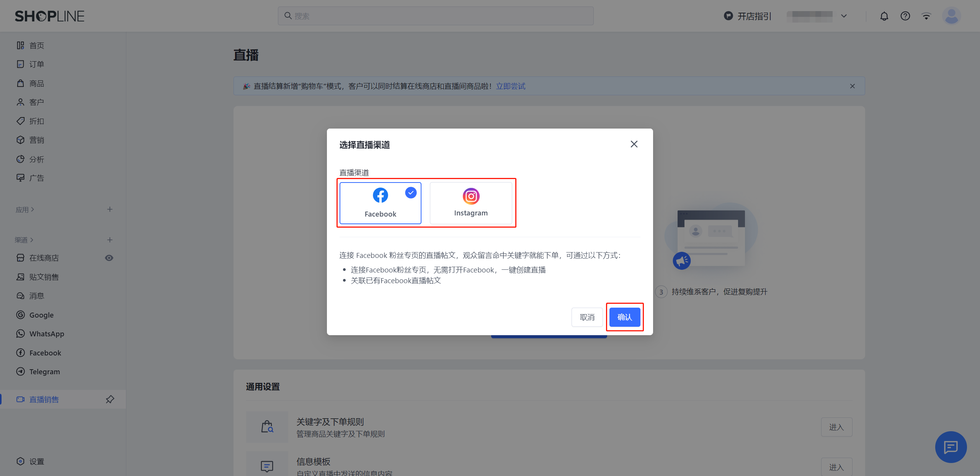Click the SHOPLINE logo
The width and height of the screenshot is (980, 476).
click(49, 16)
